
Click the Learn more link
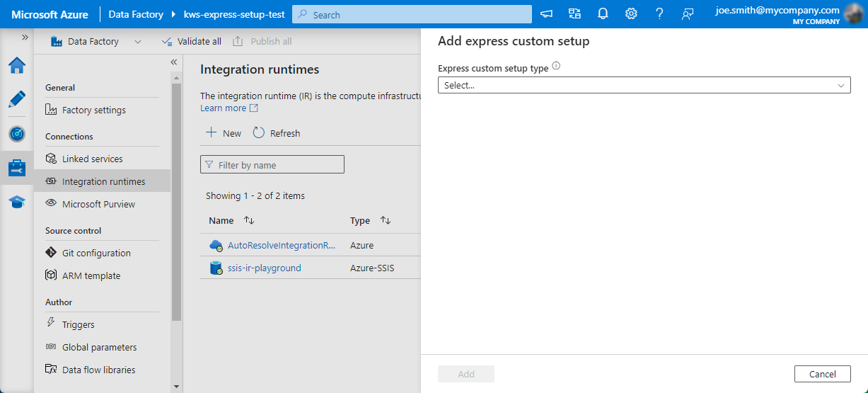pos(229,108)
